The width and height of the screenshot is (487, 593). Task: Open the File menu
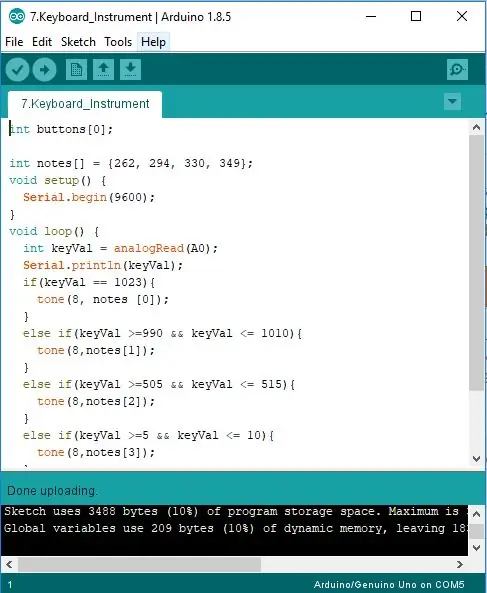click(14, 42)
